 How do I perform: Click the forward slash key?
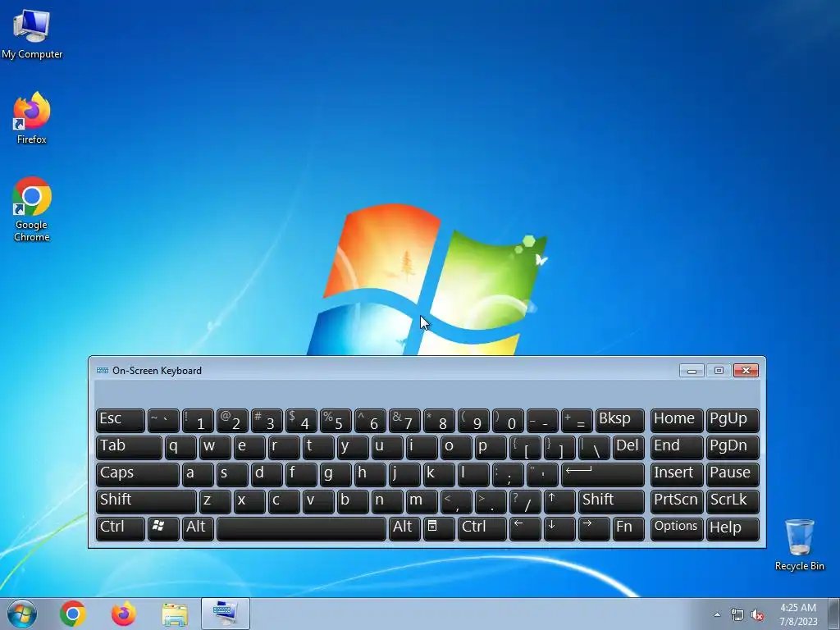click(x=524, y=501)
